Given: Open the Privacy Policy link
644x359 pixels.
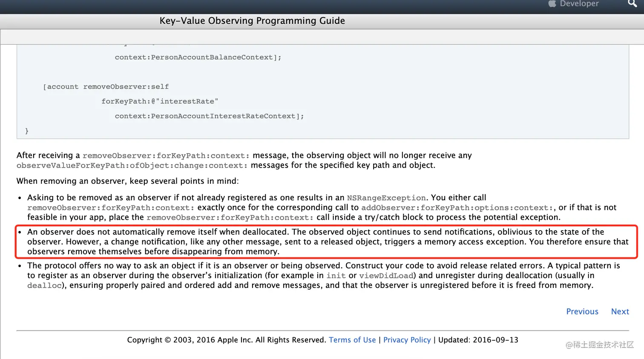Looking at the screenshot, I should [407, 340].
